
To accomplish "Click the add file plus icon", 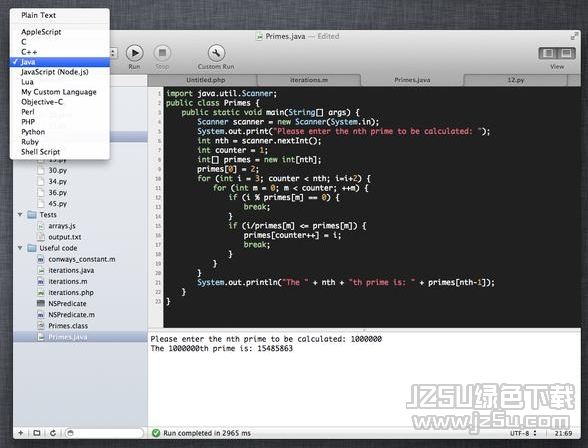I will pos(21,433).
